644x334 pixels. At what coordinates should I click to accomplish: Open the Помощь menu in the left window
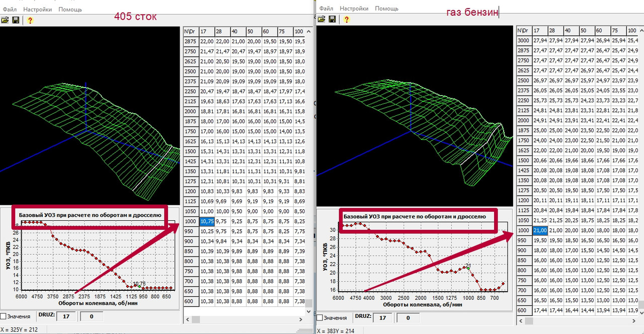coord(70,10)
